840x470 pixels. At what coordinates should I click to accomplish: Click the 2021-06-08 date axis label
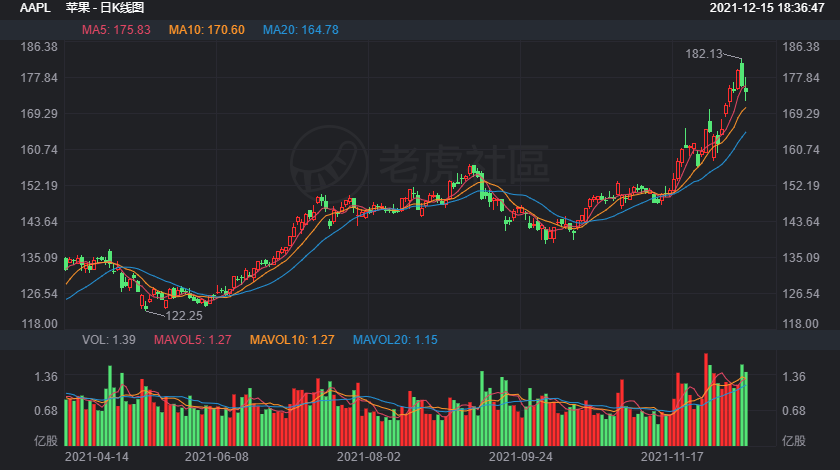pyautogui.click(x=216, y=457)
